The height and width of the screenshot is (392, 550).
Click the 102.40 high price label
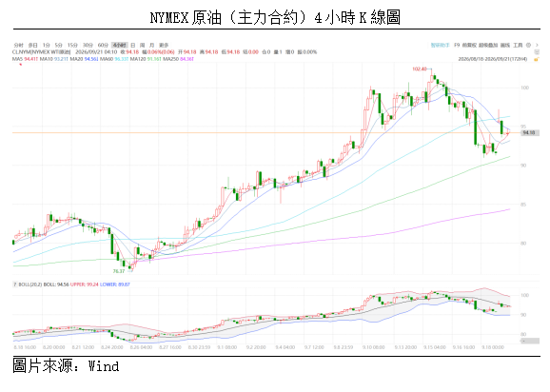click(420, 69)
